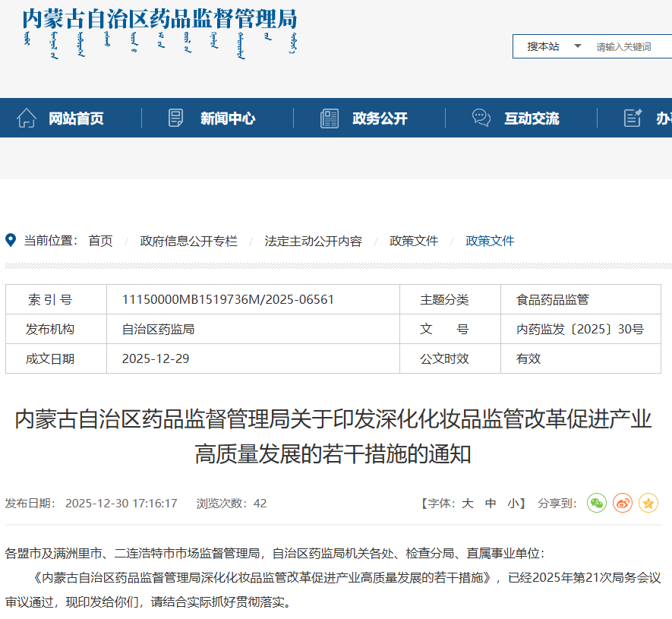Image resolution: width=672 pixels, height=619 pixels.
Task: Click the book icon beside 政务公开
Action: point(329,118)
